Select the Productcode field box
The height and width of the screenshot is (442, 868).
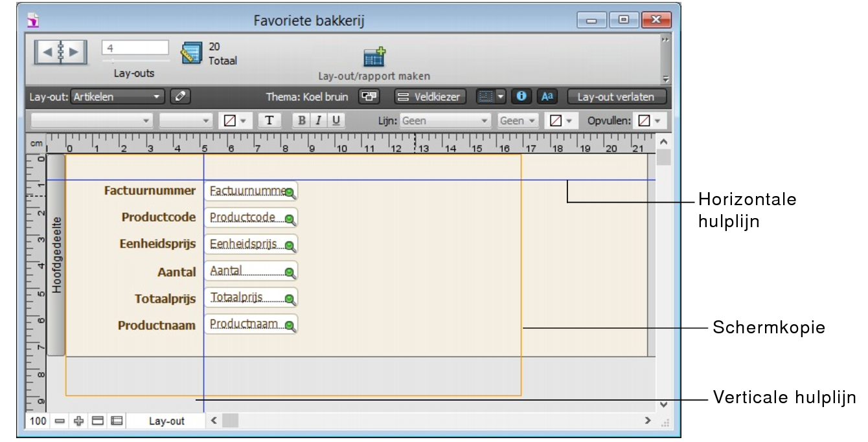pyautogui.click(x=251, y=217)
